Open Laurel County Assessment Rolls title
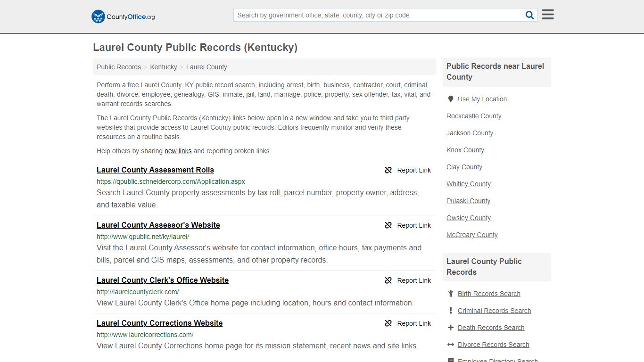644x362 pixels. (x=155, y=170)
